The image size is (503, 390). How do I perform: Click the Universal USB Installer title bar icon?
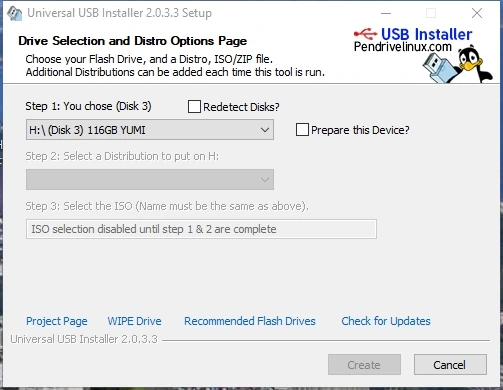coord(15,13)
